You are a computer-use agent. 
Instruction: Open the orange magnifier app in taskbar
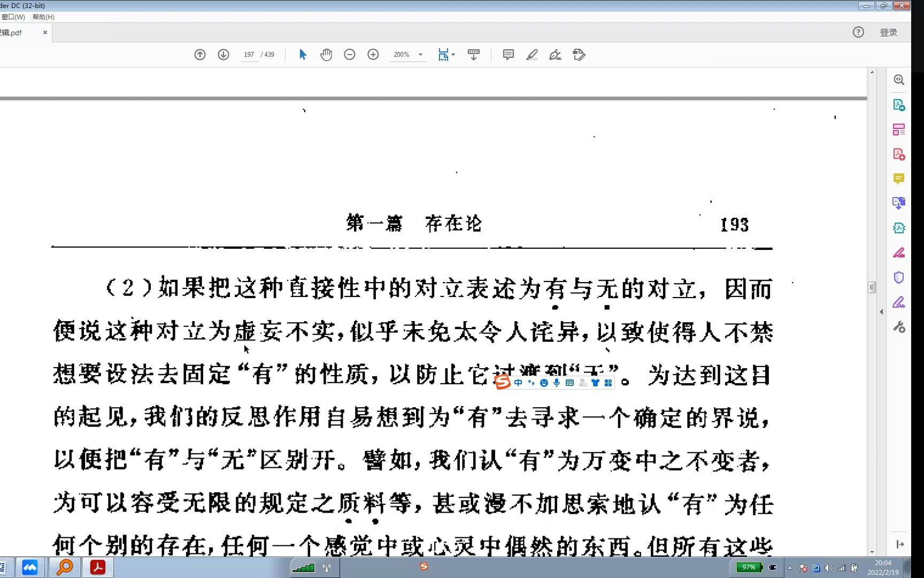click(x=65, y=567)
